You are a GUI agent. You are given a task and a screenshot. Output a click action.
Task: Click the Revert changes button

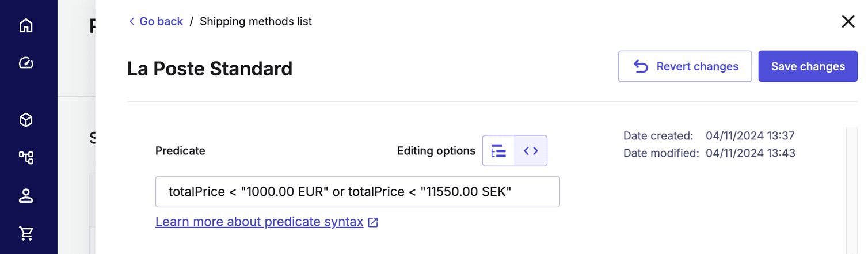coord(685,66)
